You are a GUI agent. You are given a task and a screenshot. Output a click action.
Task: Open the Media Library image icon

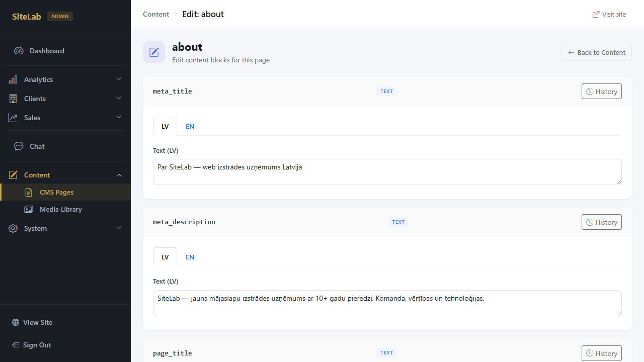29,209
